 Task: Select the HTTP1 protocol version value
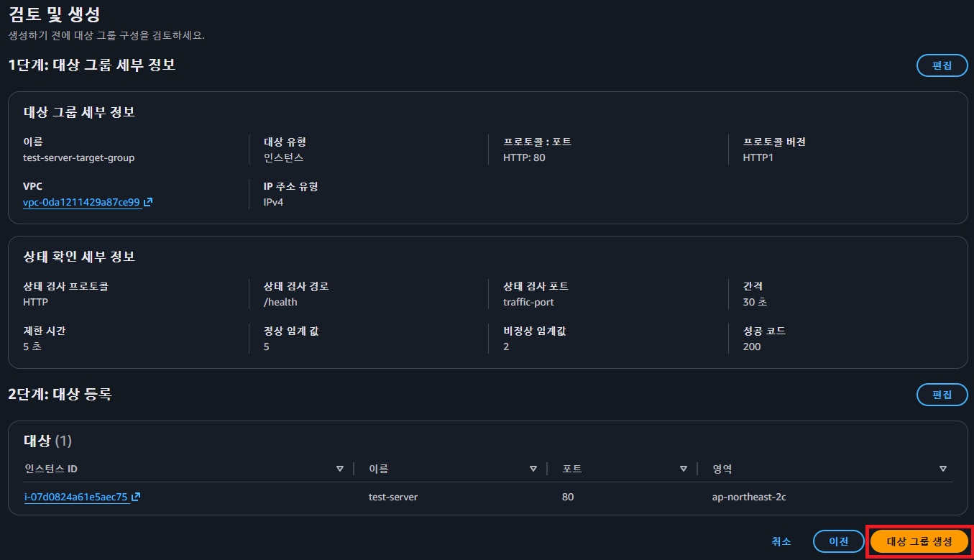click(758, 157)
